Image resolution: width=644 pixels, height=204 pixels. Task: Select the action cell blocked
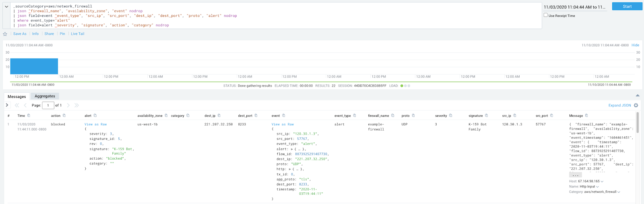point(58,125)
